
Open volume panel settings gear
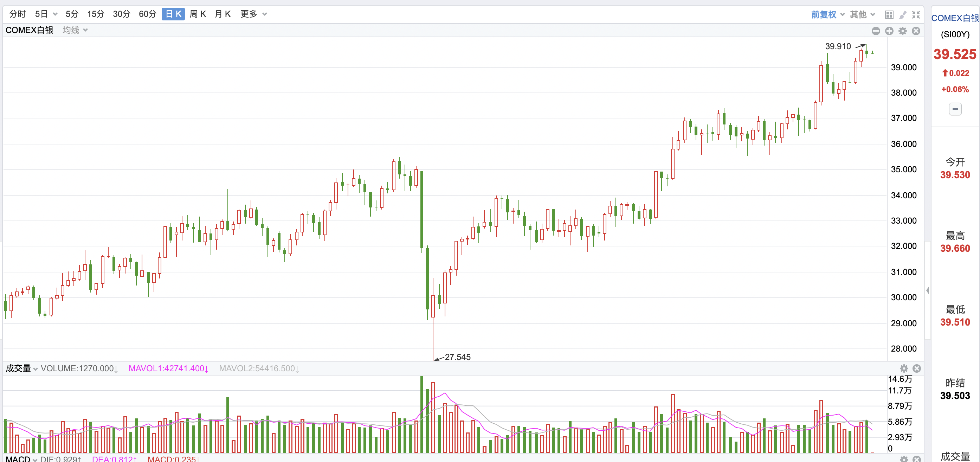pos(904,368)
